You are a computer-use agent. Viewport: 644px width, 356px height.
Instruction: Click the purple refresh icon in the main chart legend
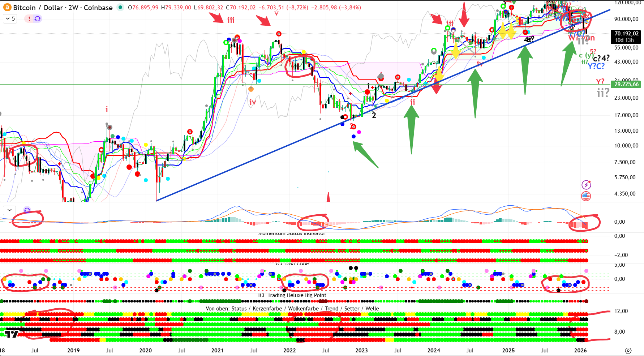point(38,19)
